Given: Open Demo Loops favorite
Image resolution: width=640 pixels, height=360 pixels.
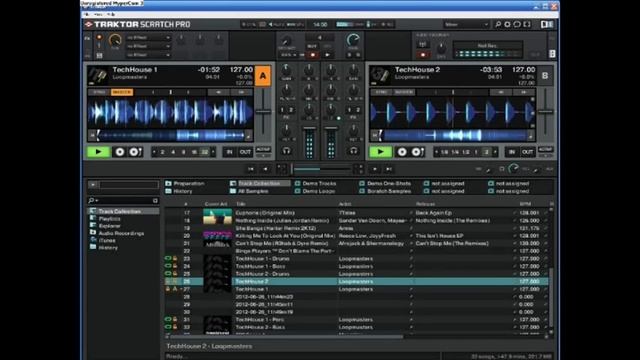Looking at the screenshot, I should (315, 191).
